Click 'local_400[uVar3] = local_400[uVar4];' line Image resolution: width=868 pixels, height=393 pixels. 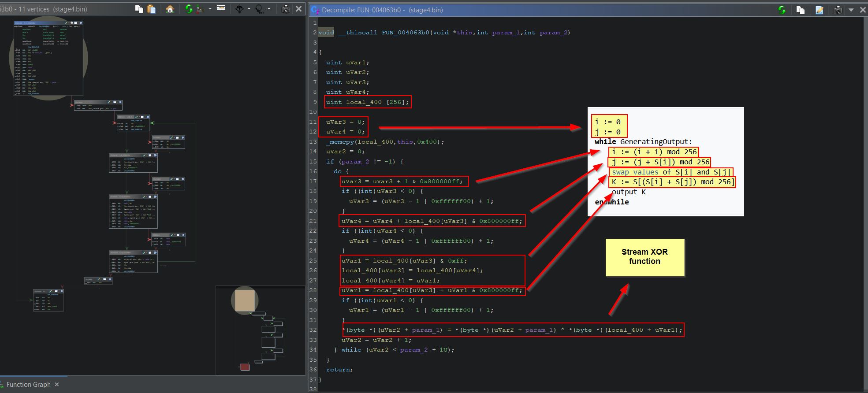point(412,271)
